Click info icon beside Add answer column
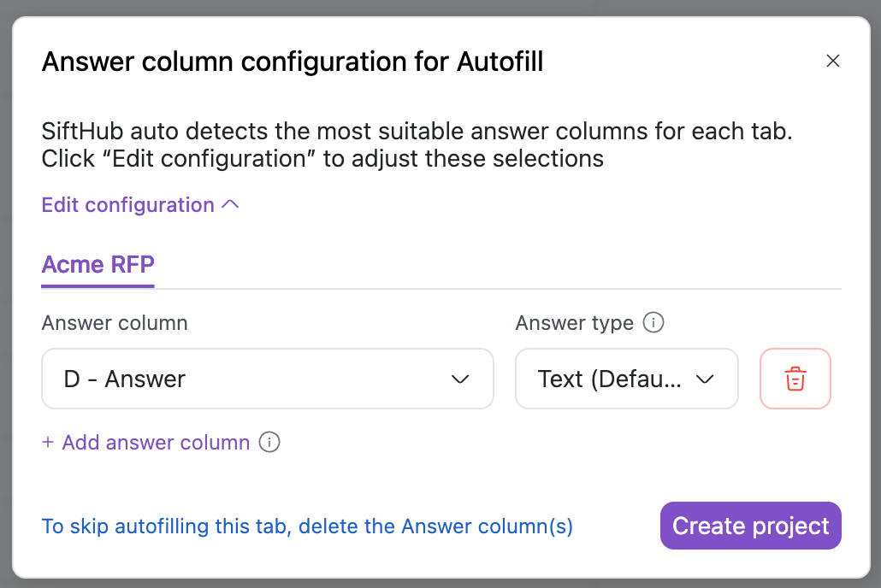 click(269, 443)
